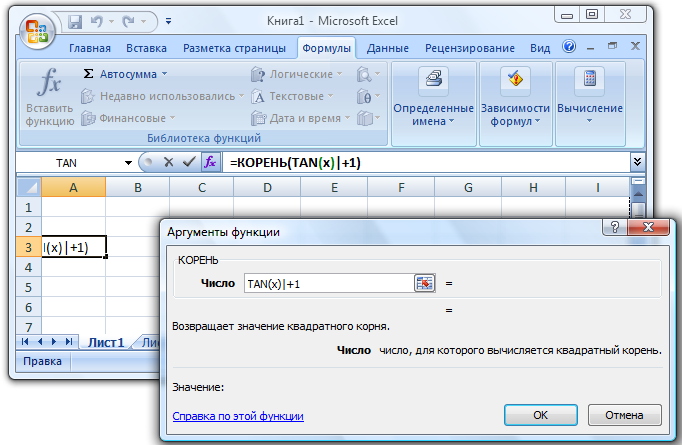Go to first sheet navigation arrow
Viewport: 682px width, 445px height.
[x=25, y=342]
